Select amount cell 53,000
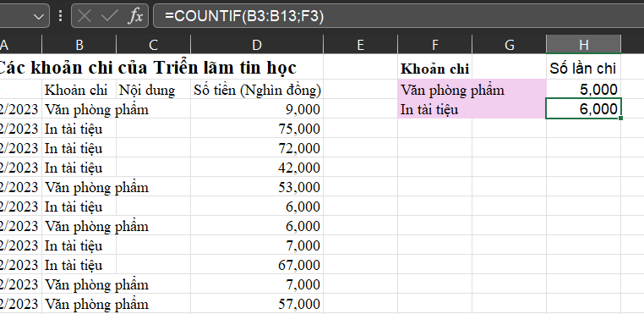Image resolution: width=644 pixels, height=314 pixels. pyautogui.click(x=257, y=187)
